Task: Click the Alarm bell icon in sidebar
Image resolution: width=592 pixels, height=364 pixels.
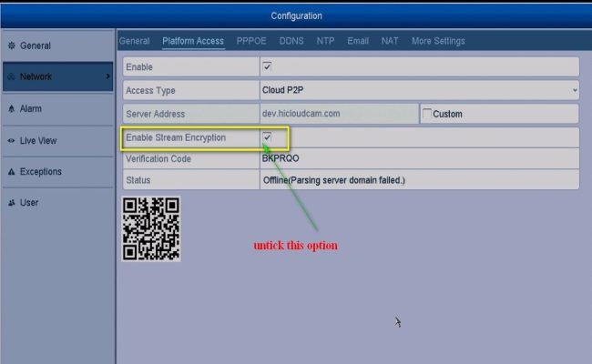Action: [x=12, y=109]
